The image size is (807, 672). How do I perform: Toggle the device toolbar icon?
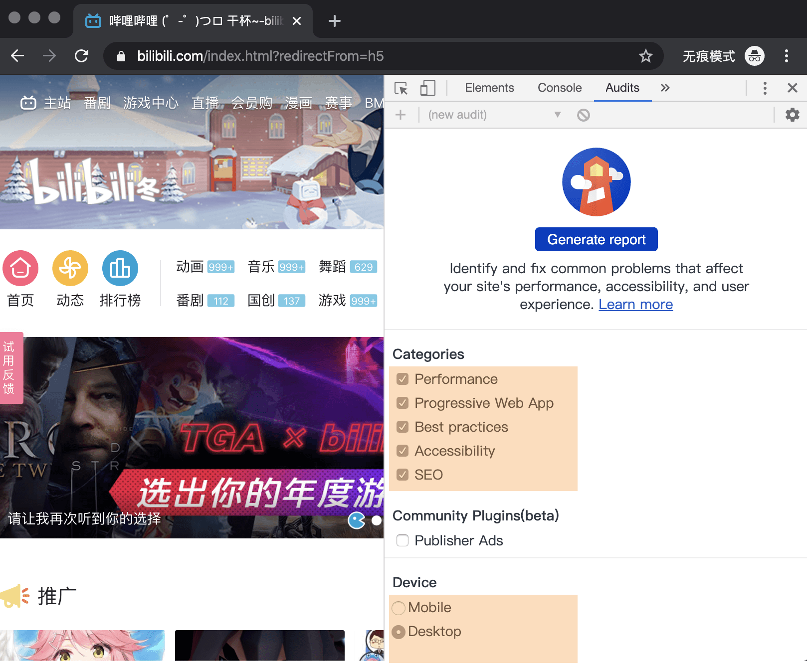(x=427, y=88)
